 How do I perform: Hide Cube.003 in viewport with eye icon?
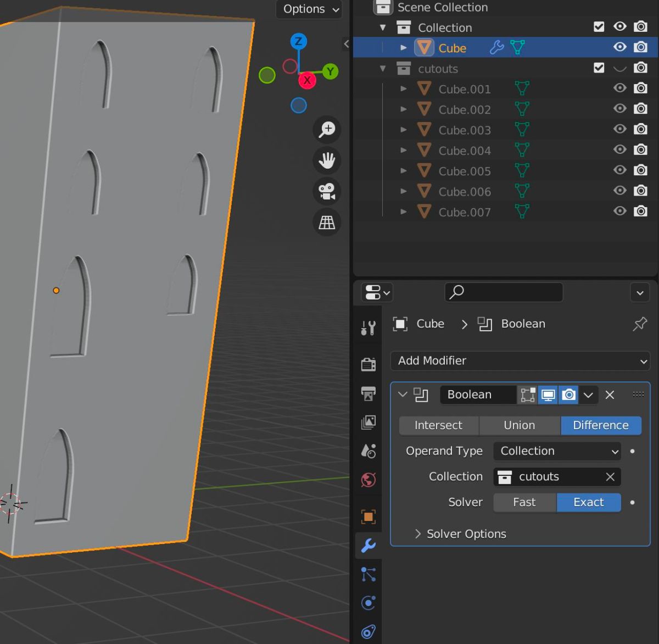tap(620, 129)
